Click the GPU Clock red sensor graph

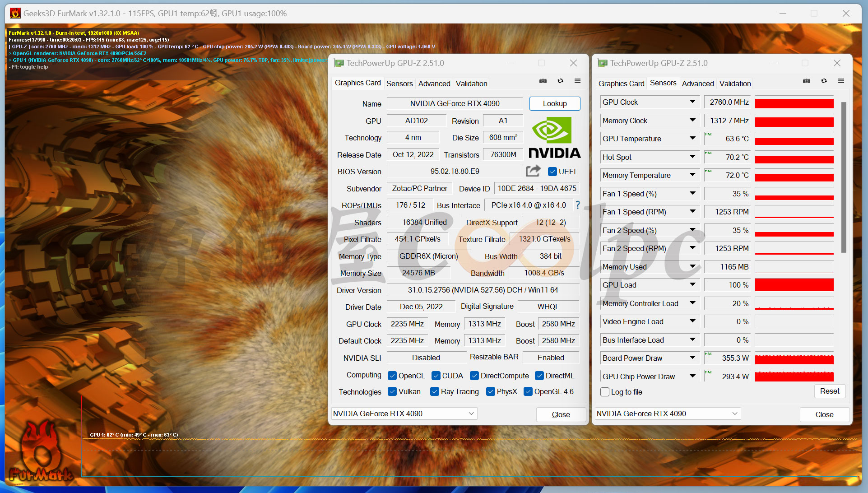coord(794,102)
